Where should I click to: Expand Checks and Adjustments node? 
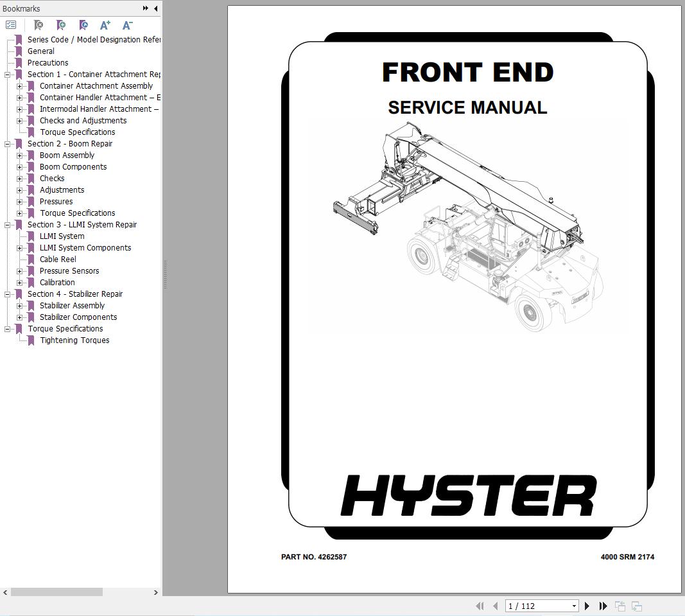19,121
